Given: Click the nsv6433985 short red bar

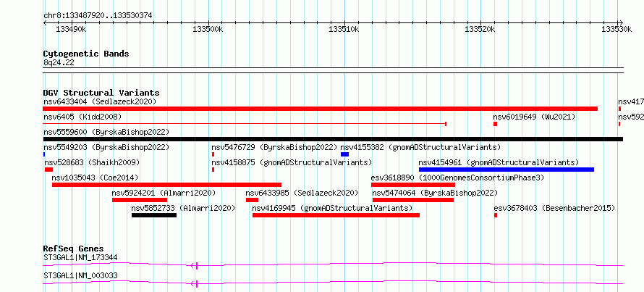Looking at the screenshot, I should tap(253, 200).
